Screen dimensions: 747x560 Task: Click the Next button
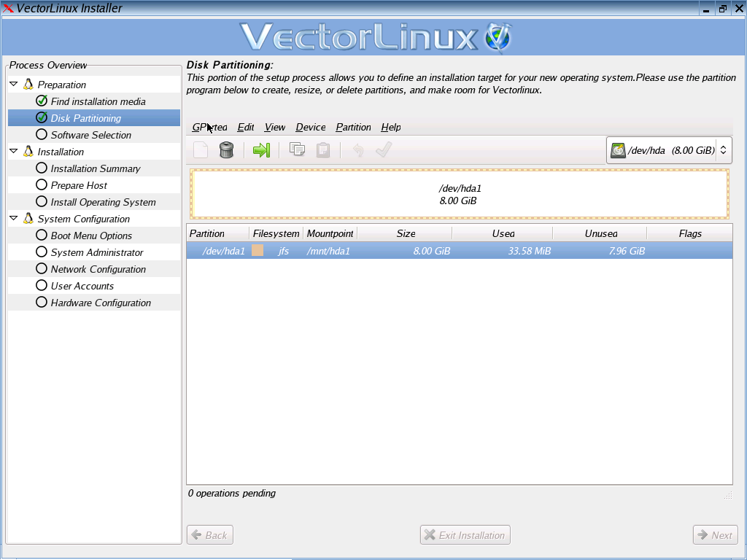715,535
